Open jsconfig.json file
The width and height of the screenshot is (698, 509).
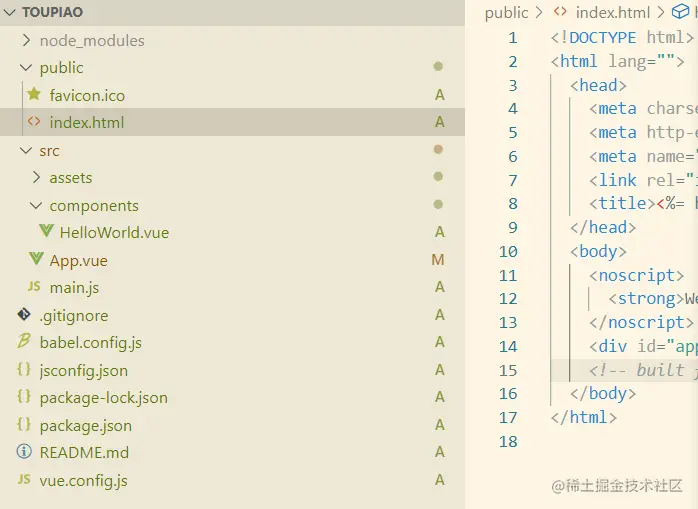click(84, 371)
